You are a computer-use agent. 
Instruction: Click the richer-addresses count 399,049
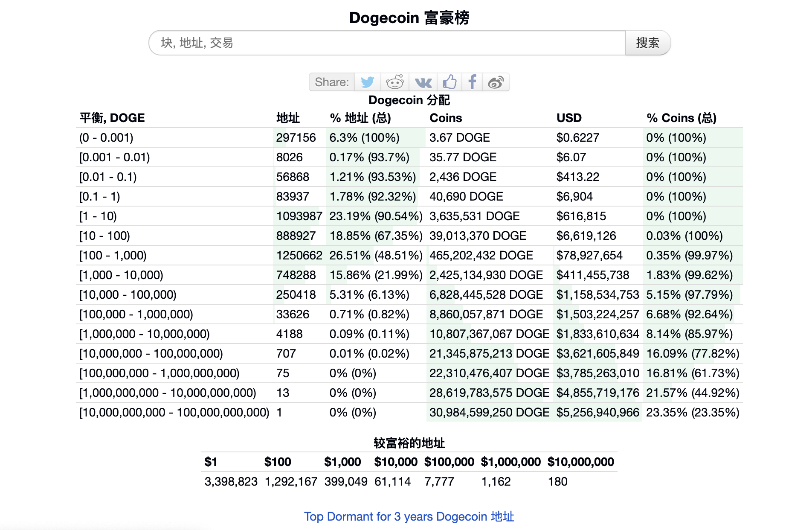coord(346,481)
